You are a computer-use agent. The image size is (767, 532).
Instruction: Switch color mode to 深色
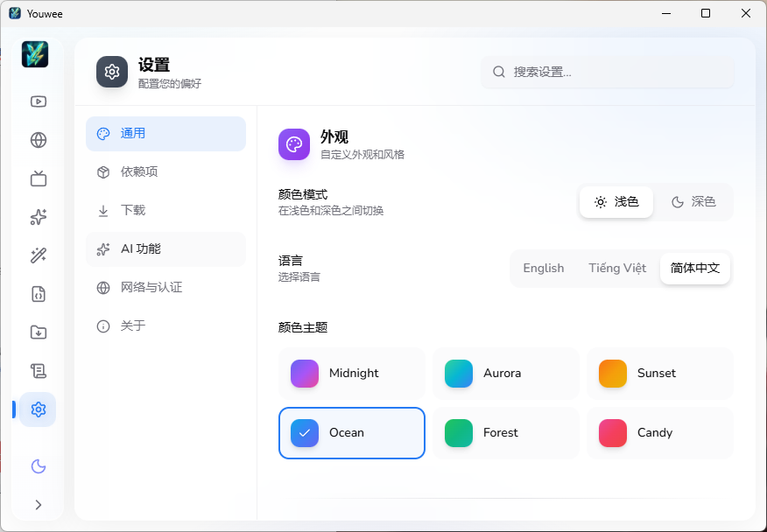pyautogui.click(x=693, y=202)
